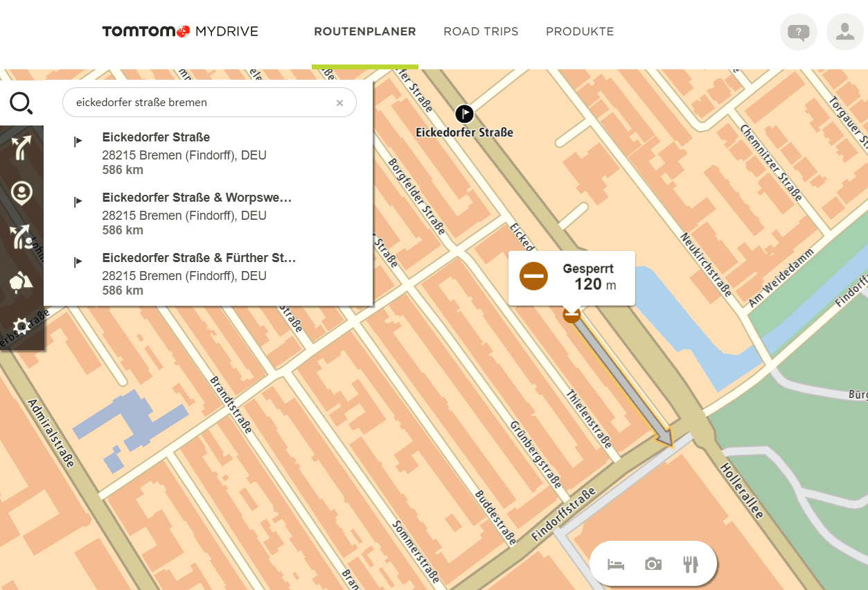
Task: Click the 'Sommerstraße' street label
Action: 416,550
